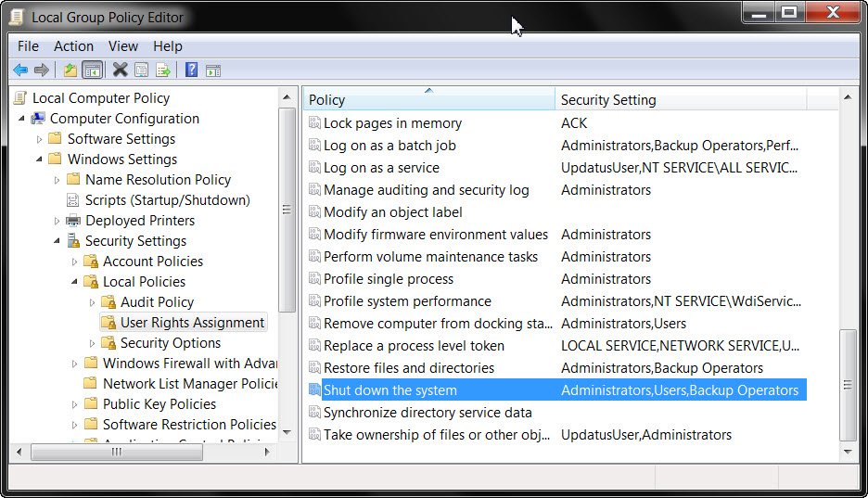Image resolution: width=868 pixels, height=498 pixels.
Task: Expand the Audit Policy node
Action: click(x=93, y=302)
